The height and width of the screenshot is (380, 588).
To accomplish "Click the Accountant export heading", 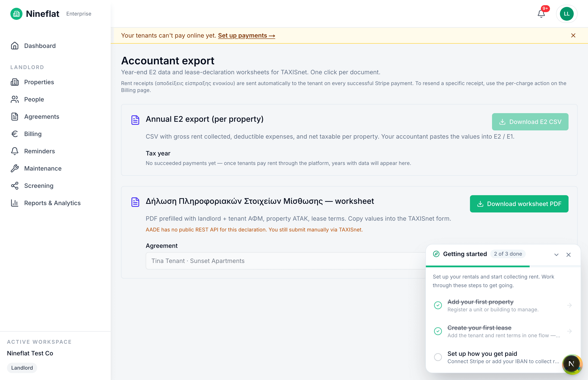I will 168,61.
